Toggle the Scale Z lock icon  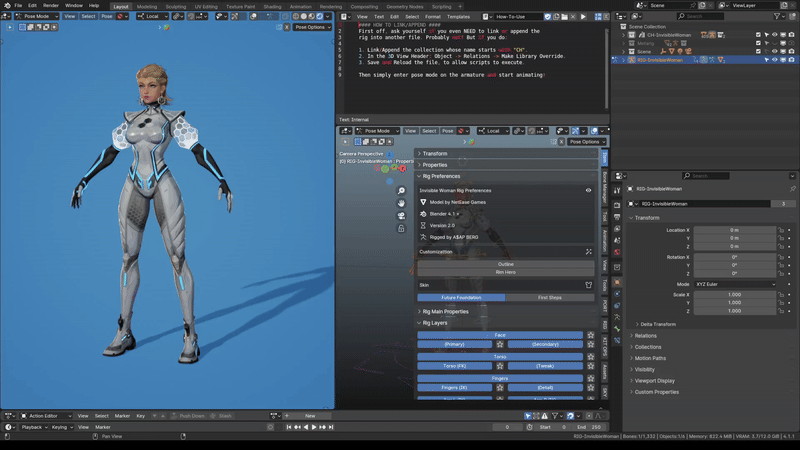781,311
